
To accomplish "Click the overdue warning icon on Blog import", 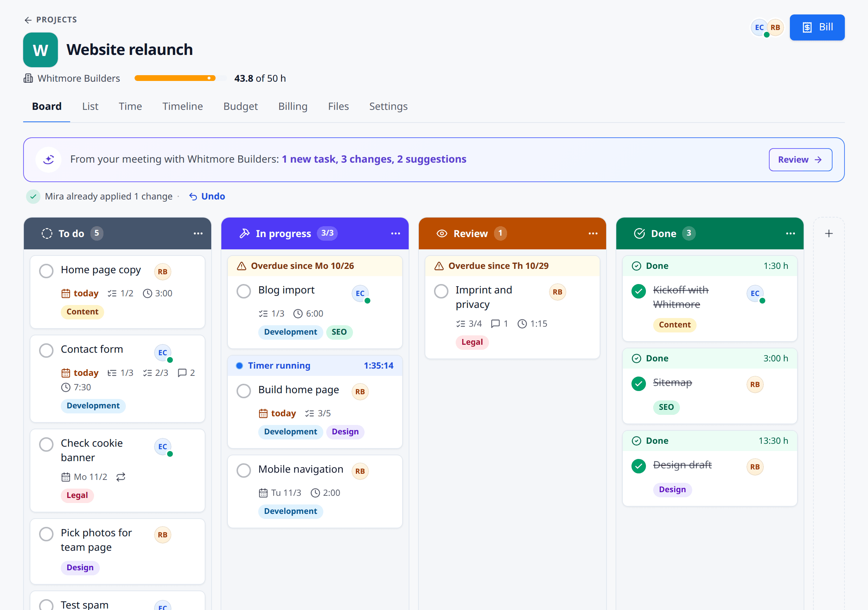I will [x=242, y=266].
